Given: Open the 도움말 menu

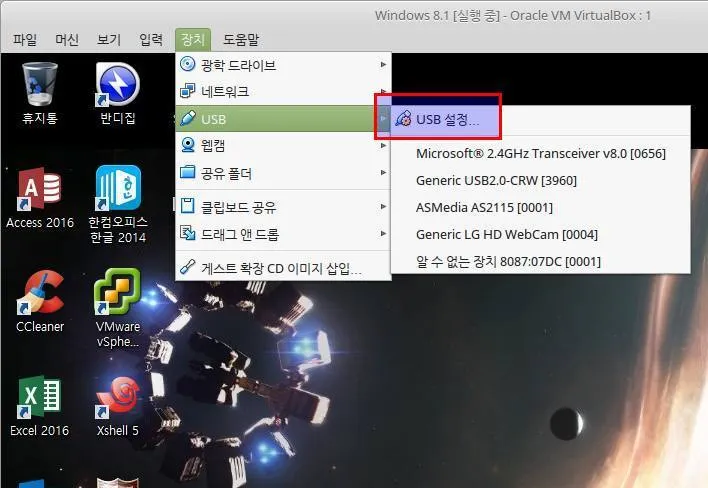Looking at the screenshot, I should (x=241, y=40).
